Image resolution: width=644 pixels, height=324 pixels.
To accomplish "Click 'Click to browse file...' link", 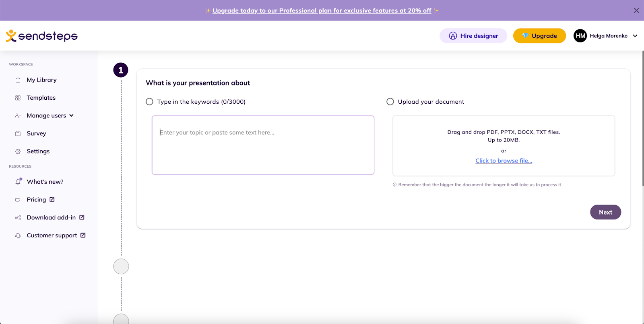I will coord(504,161).
